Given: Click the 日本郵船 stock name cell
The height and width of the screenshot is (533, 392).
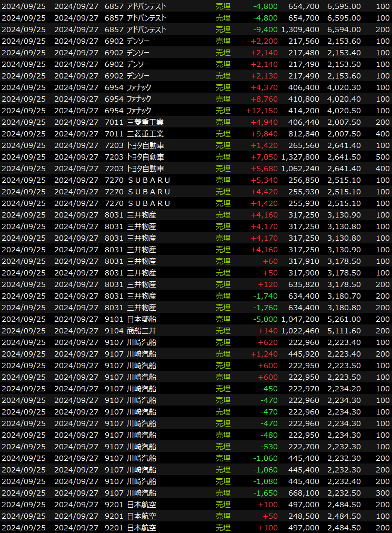Looking at the screenshot, I should click(141, 319).
